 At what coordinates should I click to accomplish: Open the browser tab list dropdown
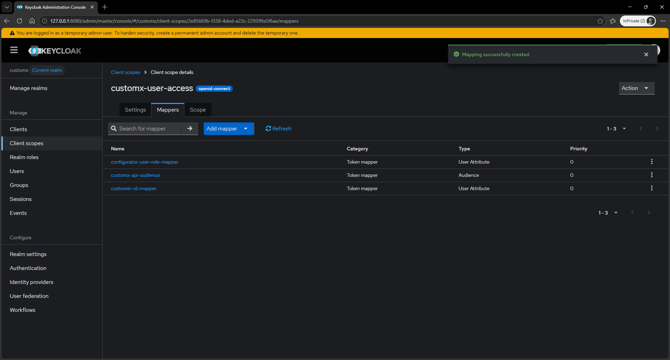[x=7, y=7]
